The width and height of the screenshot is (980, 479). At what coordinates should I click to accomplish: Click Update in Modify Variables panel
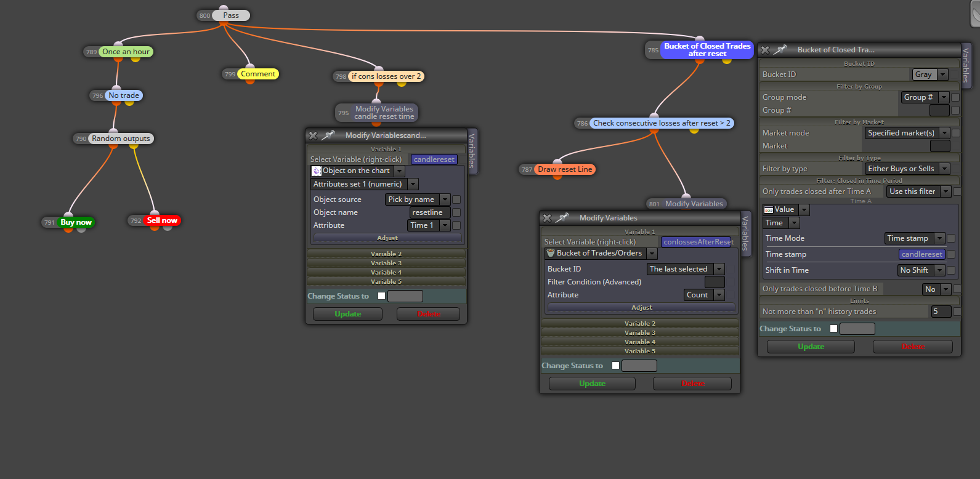pos(593,384)
